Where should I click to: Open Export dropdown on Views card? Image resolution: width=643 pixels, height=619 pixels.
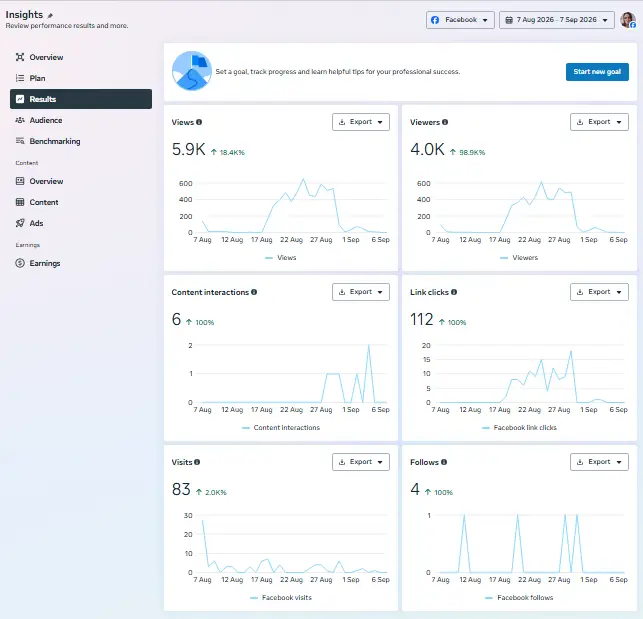click(361, 122)
